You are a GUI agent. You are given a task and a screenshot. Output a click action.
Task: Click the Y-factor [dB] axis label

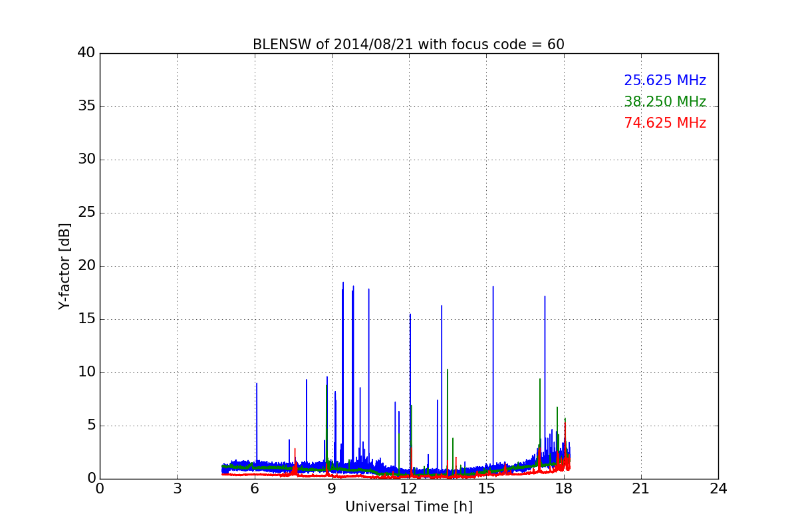[65, 266]
